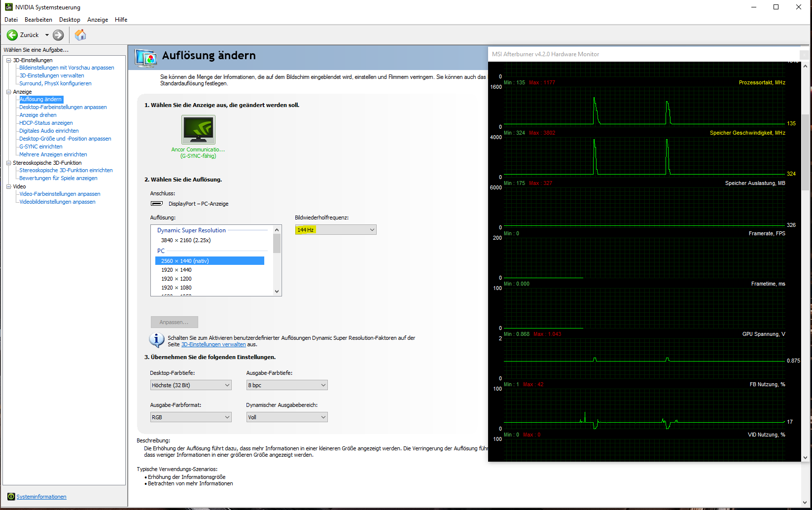Screen dimensions: 812x510
Task: Open the Bearbeiten menu
Action: (38, 20)
